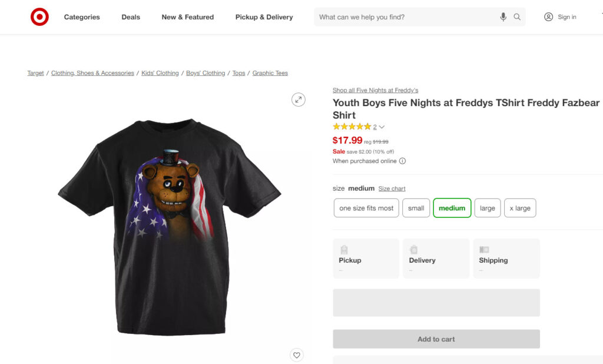
Task: Select size small
Action: (x=416, y=208)
